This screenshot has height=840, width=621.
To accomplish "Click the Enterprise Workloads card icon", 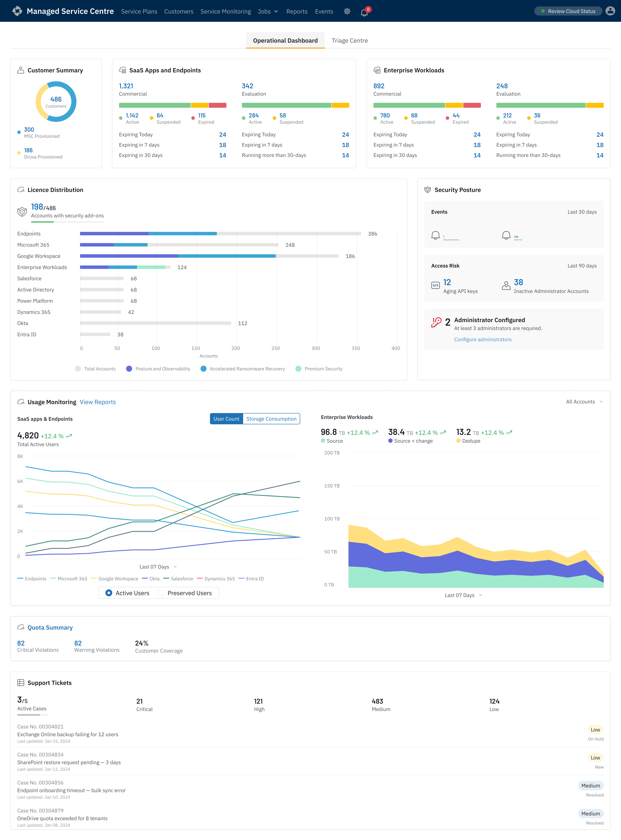I will point(377,70).
